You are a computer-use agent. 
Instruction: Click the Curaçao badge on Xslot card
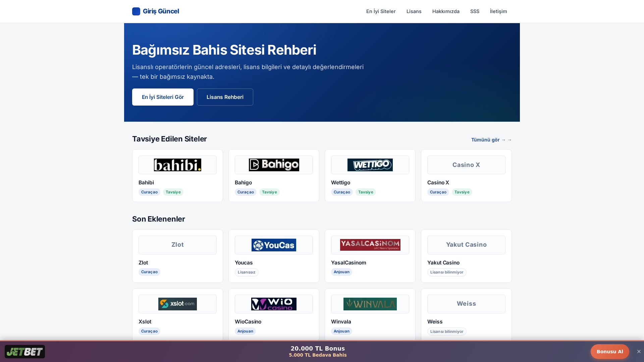coord(149,331)
